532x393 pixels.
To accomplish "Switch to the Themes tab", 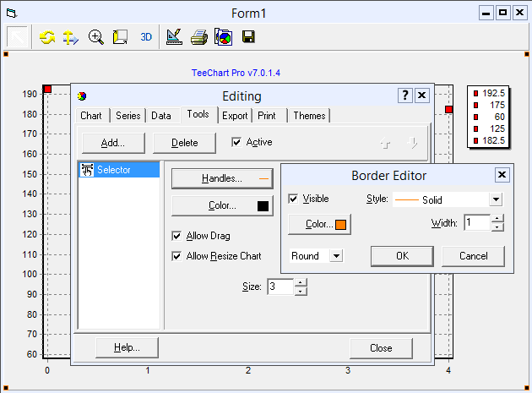I will click(x=309, y=116).
